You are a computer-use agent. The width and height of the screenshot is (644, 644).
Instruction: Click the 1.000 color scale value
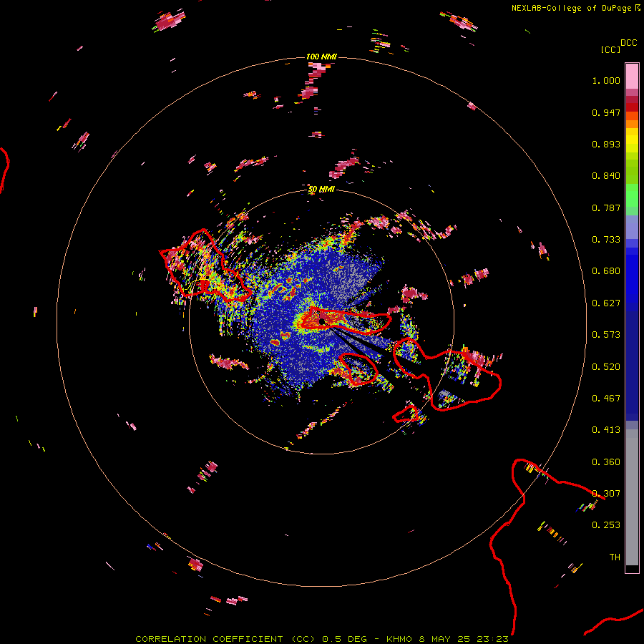pos(606,80)
